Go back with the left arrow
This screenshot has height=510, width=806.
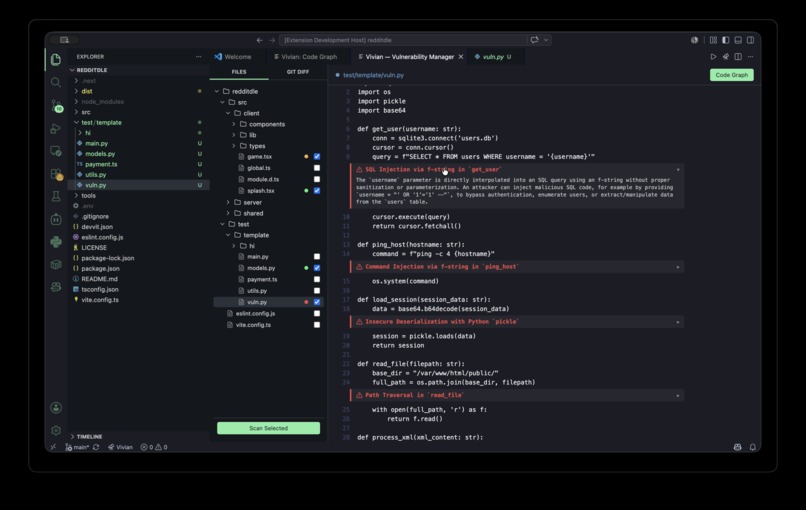pyautogui.click(x=260, y=40)
